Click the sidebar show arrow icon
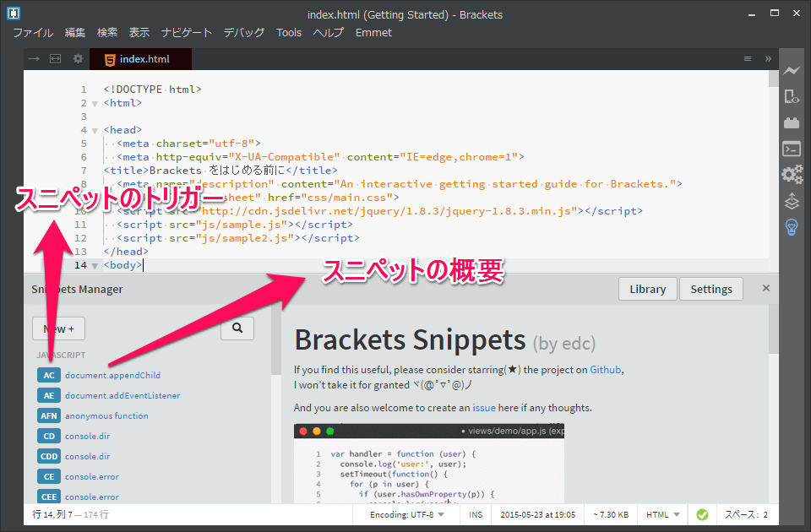The image size is (811, 532). [34, 59]
